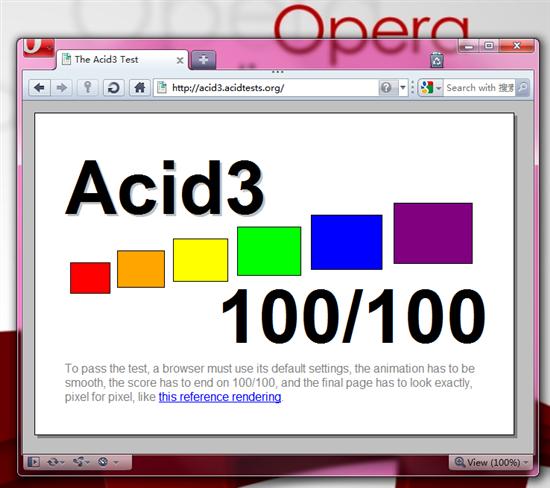Viewport: 550px width, 488px height.
Task: Expand the address bar history dropdown
Action: pyautogui.click(x=403, y=87)
